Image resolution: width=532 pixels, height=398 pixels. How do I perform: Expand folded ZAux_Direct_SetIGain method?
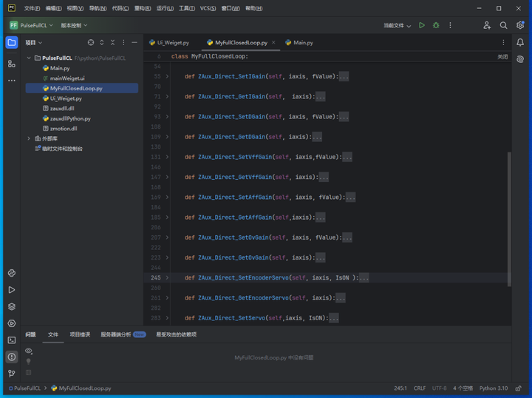[x=167, y=76]
